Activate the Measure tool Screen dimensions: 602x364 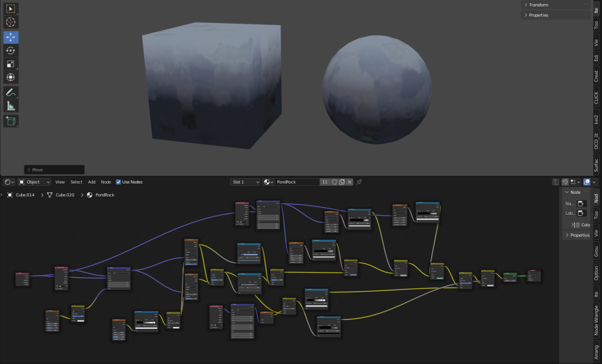(11, 106)
